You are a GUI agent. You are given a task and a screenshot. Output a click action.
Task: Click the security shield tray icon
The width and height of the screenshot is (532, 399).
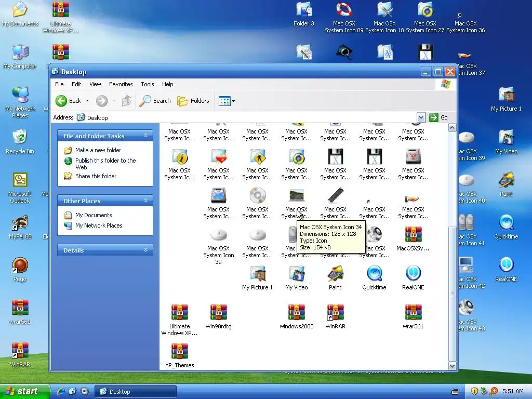click(474, 391)
